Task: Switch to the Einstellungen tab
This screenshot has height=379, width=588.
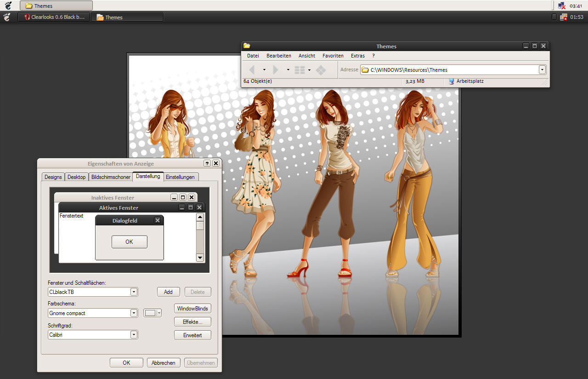Action: [x=180, y=177]
